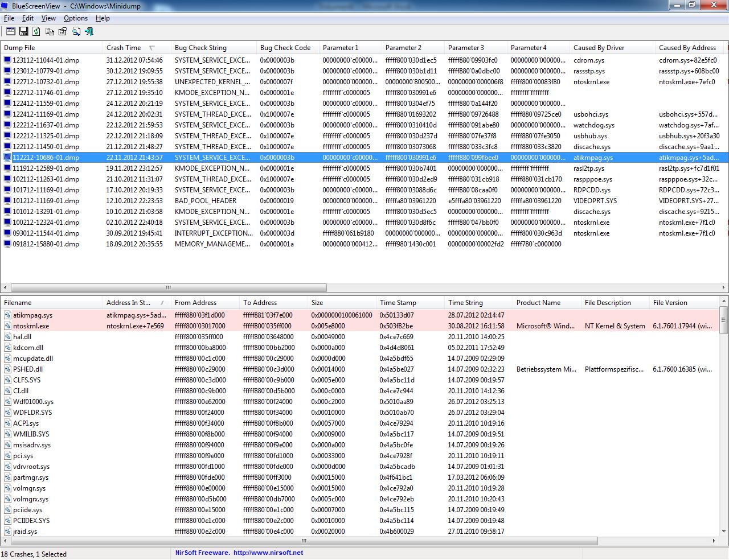This screenshot has width=729, height=560.
Task: Click cdrom.sys in Caused By Driver
Action: tap(589, 60)
